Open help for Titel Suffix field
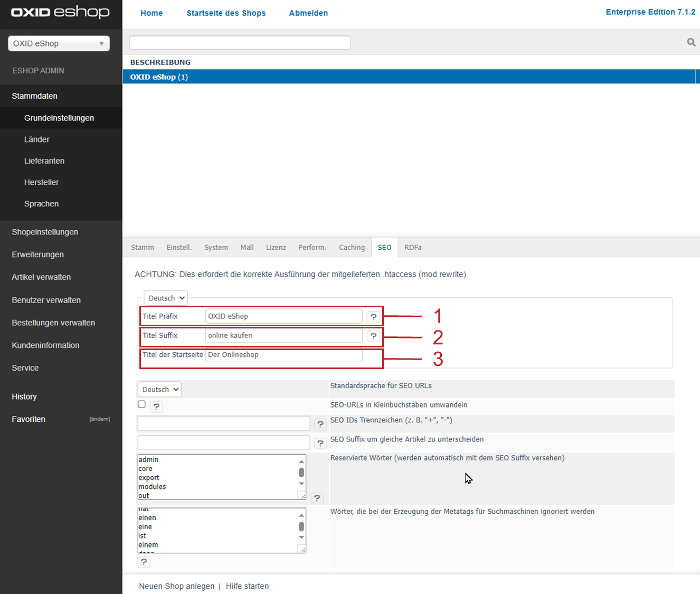 coord(373,336)
